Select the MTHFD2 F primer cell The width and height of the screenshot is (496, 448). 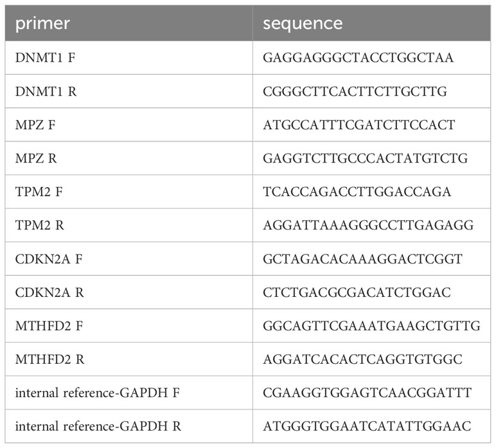[x=128, y=326]
